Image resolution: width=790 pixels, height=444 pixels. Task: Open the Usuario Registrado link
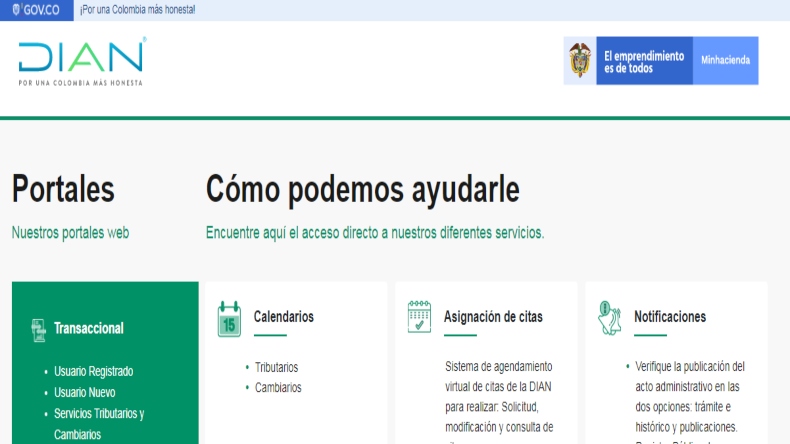point(93,371)
